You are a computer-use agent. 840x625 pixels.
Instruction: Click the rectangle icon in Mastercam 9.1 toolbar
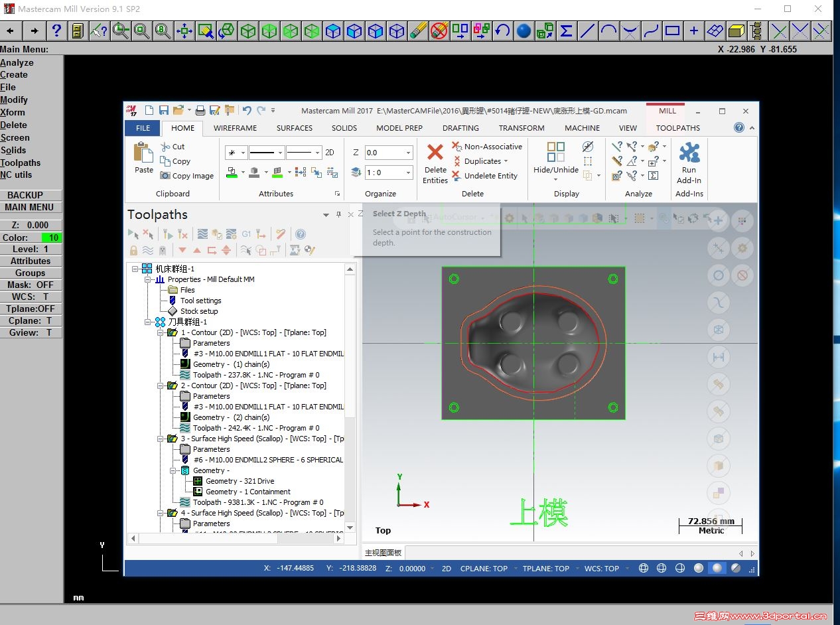(672, 31)
